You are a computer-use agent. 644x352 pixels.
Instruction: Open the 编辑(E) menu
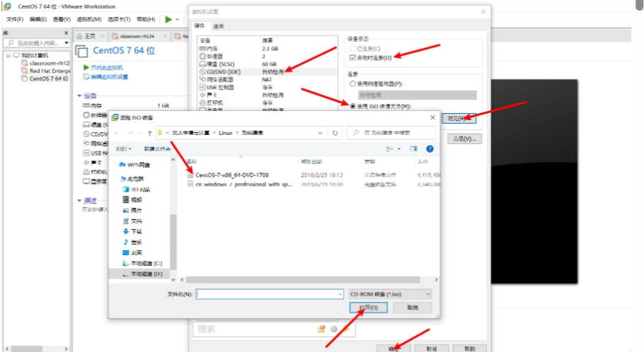point(38,19)
